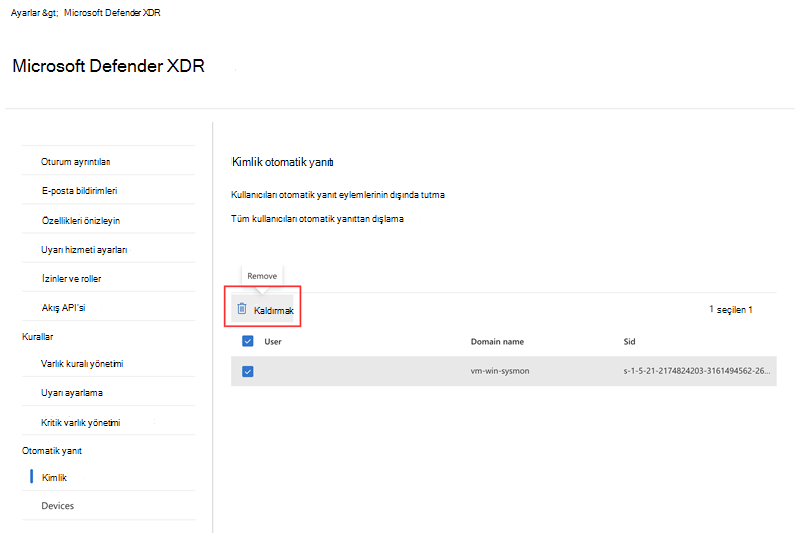The image size is (800, 533).
Task: Select Uyarı ayarlama item
Action: [72, 393]
